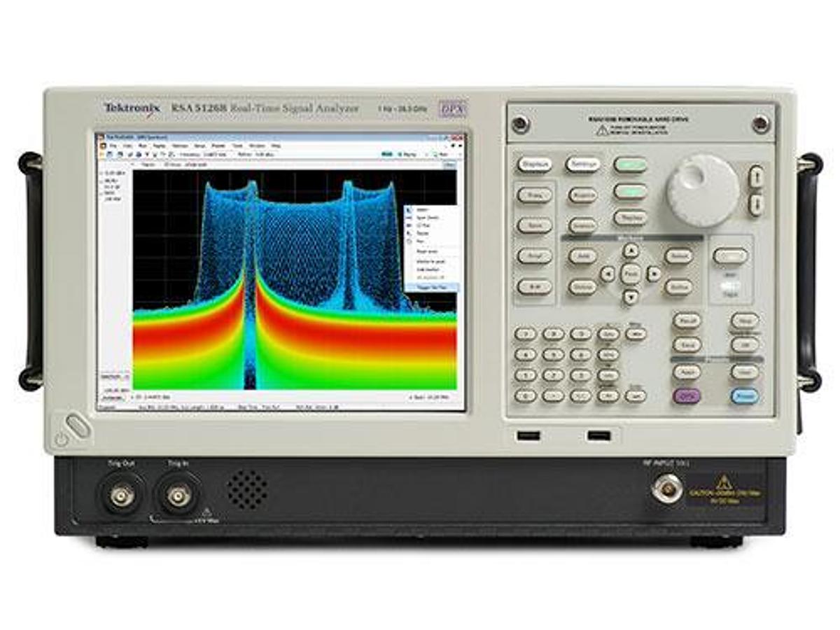Image resolution: width=840 pixels, height=630 pixels.
Task: Push the green button right of Settings
Action: point(631,165)
